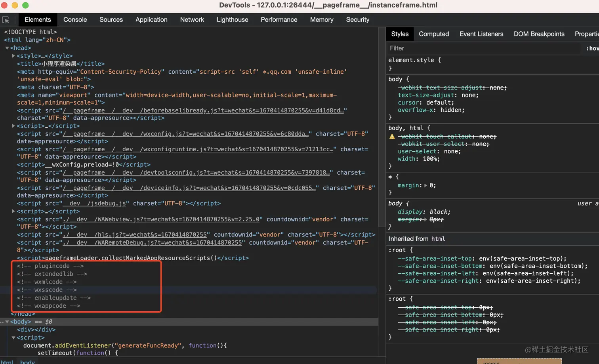Toggle the :hov element state button

click(x=592, y=48)
